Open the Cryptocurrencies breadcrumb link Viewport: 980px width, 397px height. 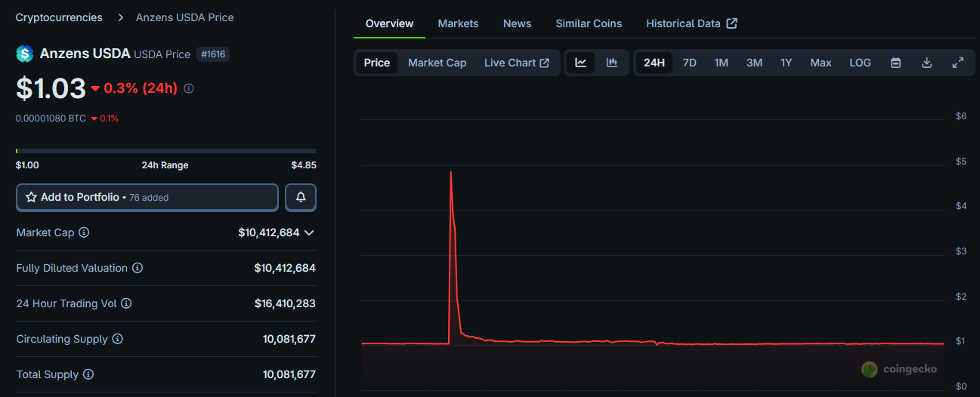pos(59,17)
